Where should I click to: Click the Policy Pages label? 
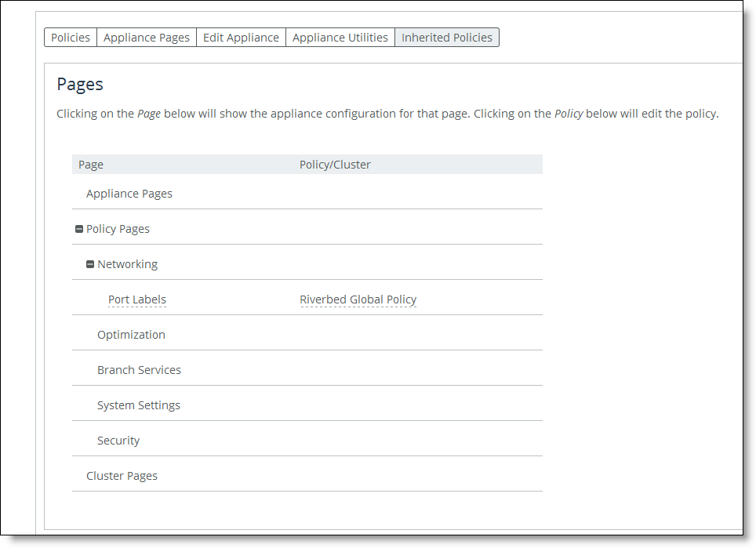coord(118,229)
